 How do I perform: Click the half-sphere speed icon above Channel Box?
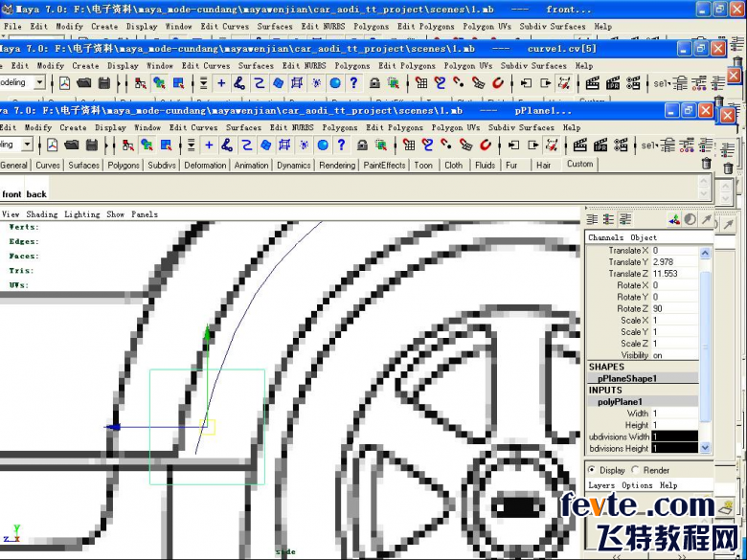point(690,219)
